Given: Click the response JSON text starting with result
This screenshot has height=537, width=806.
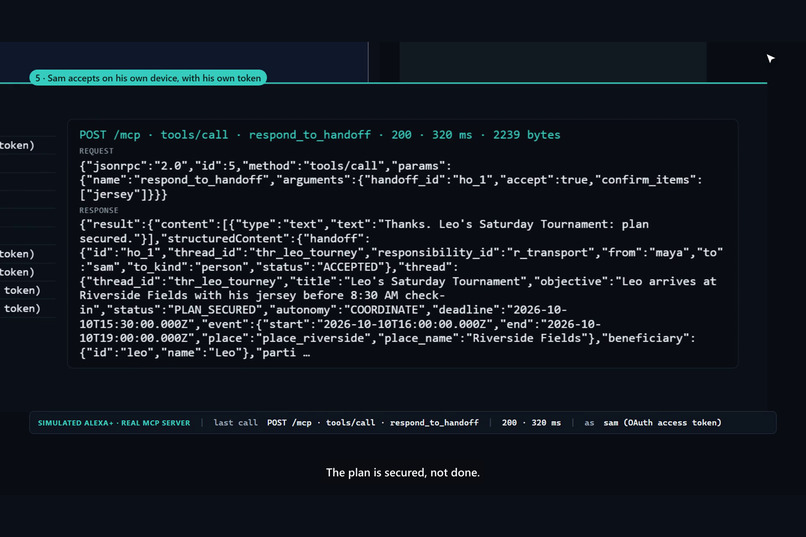Looking at the screenshot, I should [x=401, y=288].
